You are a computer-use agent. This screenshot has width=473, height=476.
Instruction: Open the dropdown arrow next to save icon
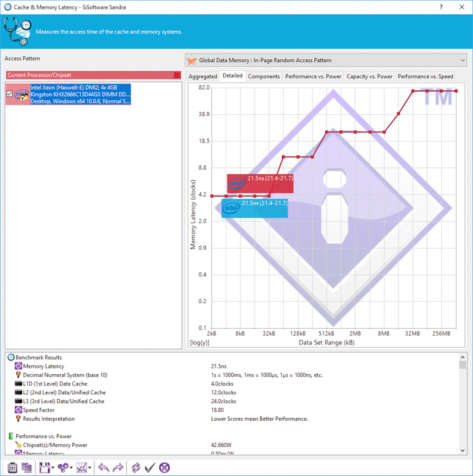(53, 468)
